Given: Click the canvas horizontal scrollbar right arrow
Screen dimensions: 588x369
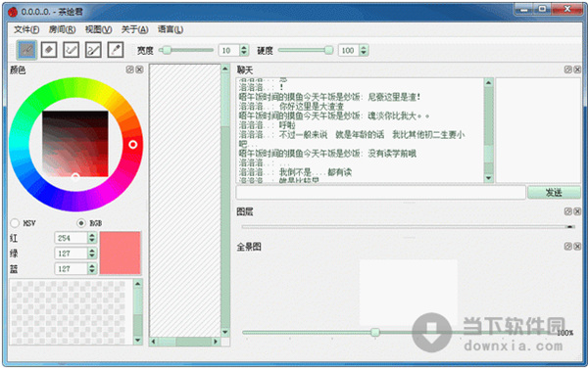Looking at the screenshot, I should pos(216,342).
